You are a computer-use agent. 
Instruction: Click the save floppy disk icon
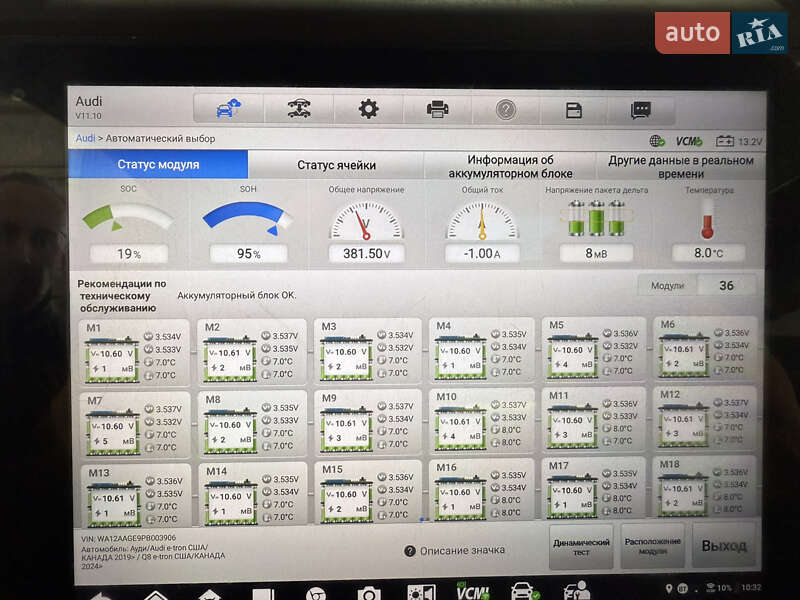pyautogui.click(x=574, y=110)
